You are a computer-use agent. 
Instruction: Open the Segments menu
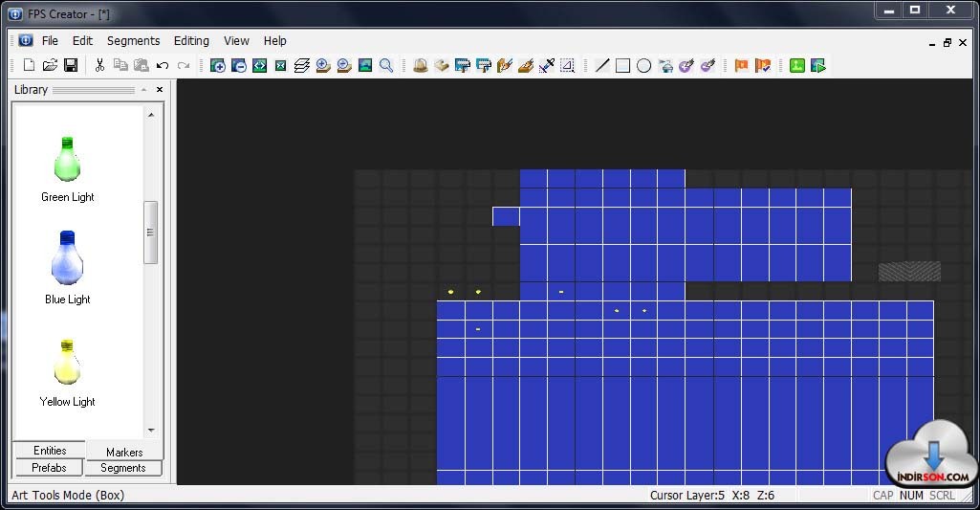(133, 41)
